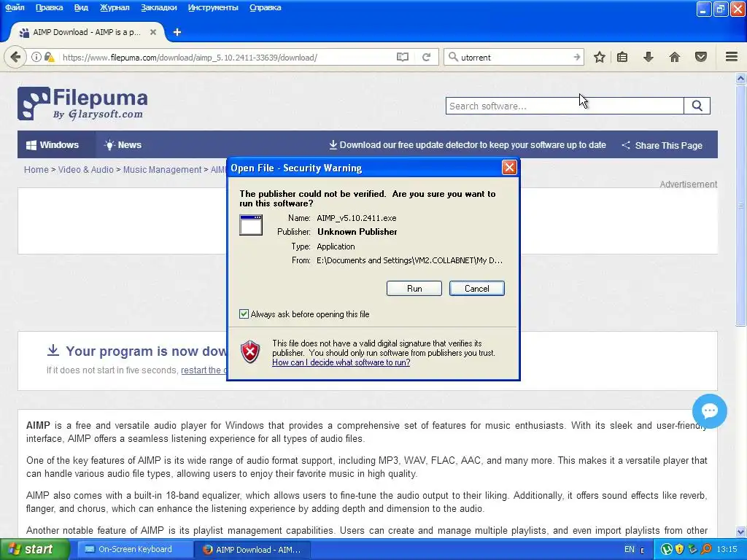Click the Filepuma logo
Viewport: 747px width, 560px height.
pyautogui.click(x=82, y=104)
